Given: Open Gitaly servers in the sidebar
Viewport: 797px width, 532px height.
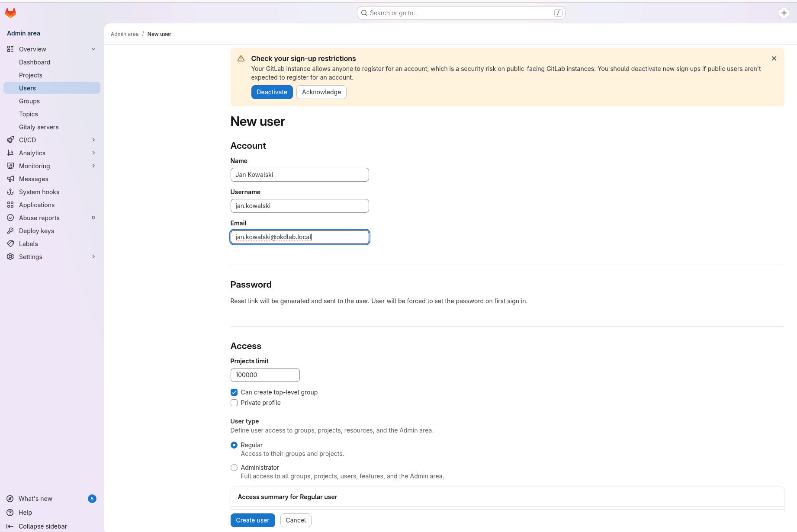Looking at the screenshot, I should [39, 127].
